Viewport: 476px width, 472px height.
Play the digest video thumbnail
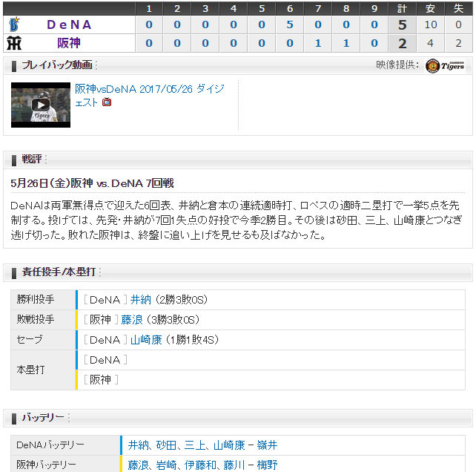coord(41,105)
